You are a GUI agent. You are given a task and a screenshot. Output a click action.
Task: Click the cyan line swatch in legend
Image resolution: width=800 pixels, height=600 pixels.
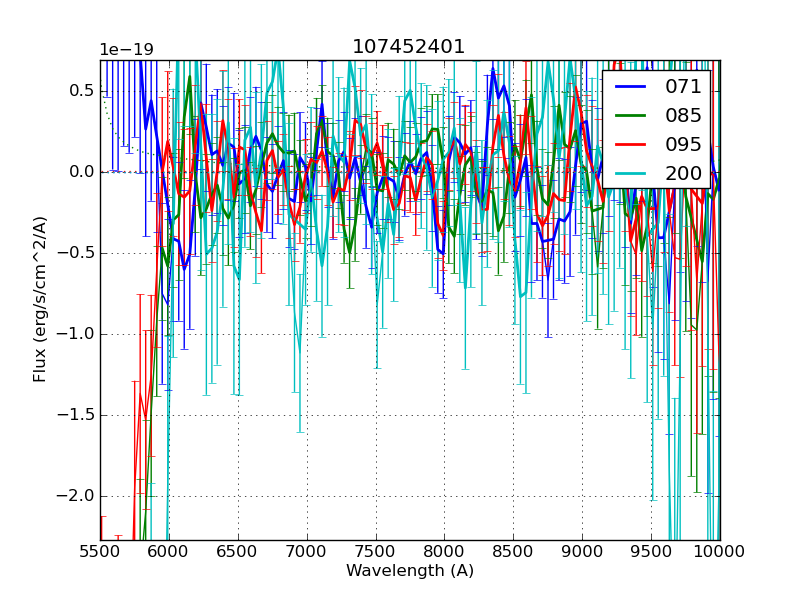coord(632,174)
